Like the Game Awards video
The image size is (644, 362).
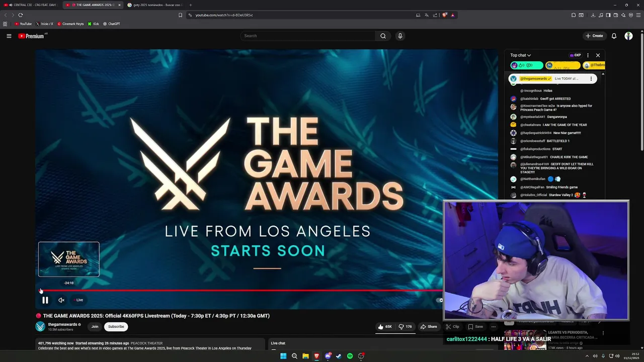click(385, 327)
